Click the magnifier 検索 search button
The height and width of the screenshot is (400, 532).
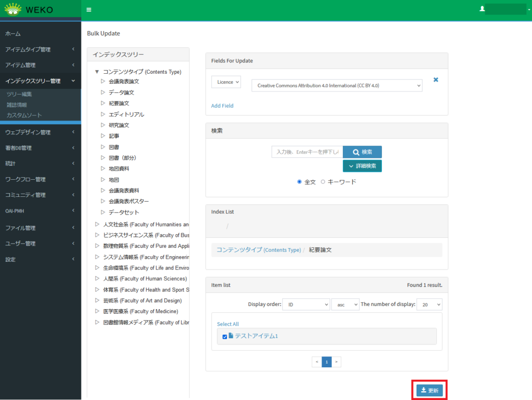click(x=362, y=152)
